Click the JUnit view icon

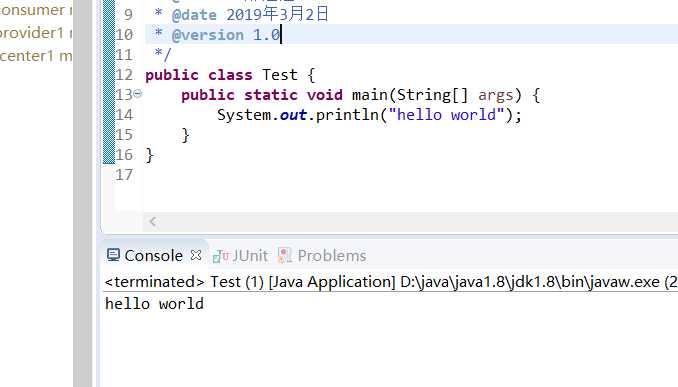(x=221, y=256)
